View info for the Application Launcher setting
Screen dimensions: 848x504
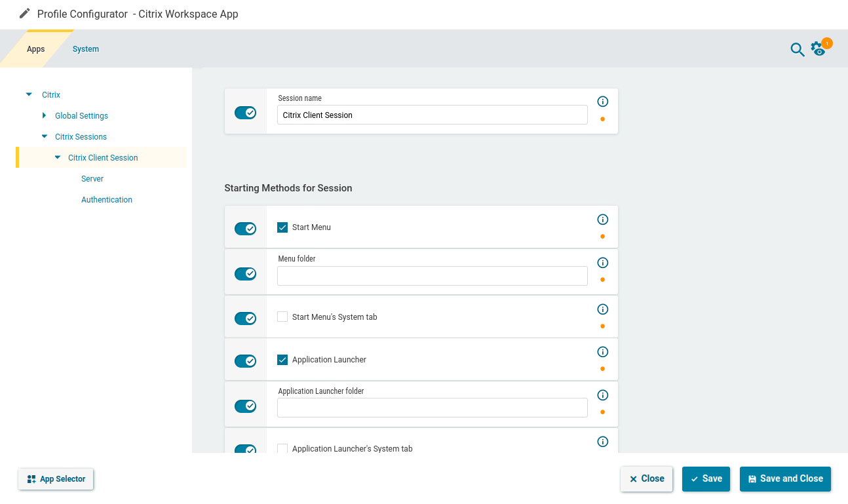point(602,351)
